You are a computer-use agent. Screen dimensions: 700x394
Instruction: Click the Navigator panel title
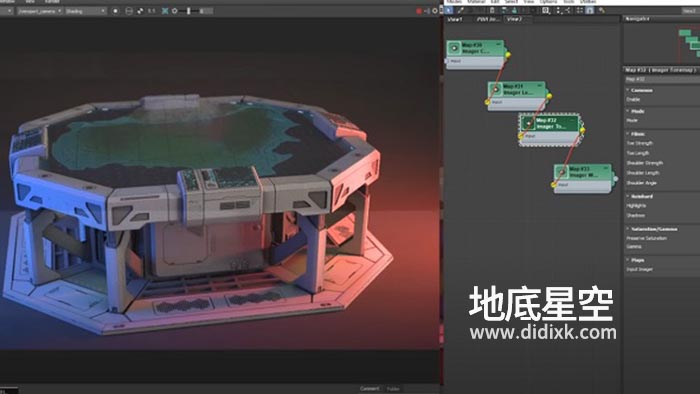pos(638,19)
